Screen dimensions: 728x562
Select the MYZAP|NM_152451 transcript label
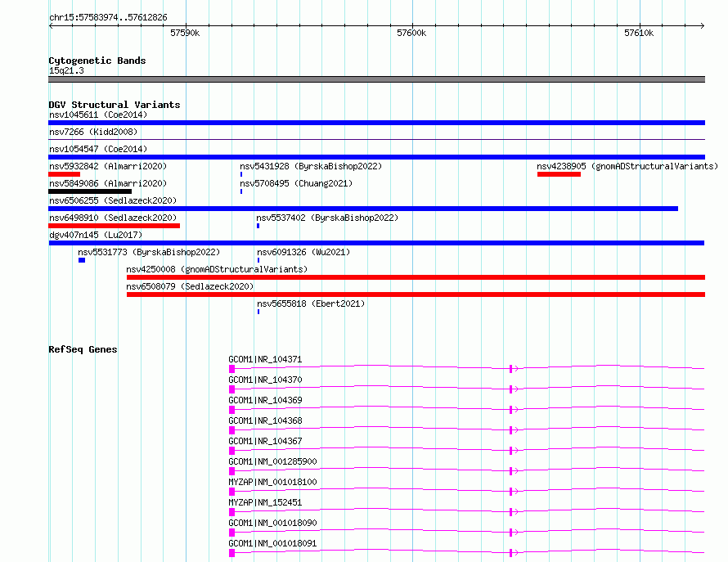point(265,502)
